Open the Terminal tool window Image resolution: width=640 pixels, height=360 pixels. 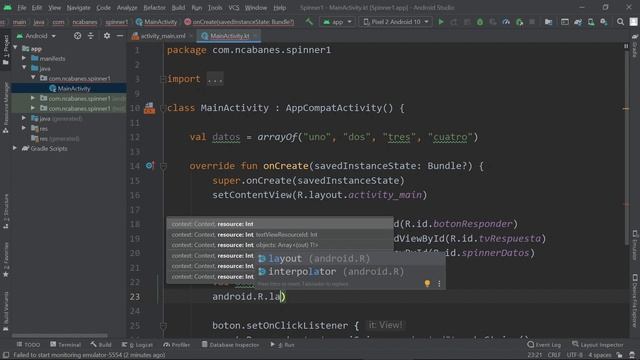[65, 345]
